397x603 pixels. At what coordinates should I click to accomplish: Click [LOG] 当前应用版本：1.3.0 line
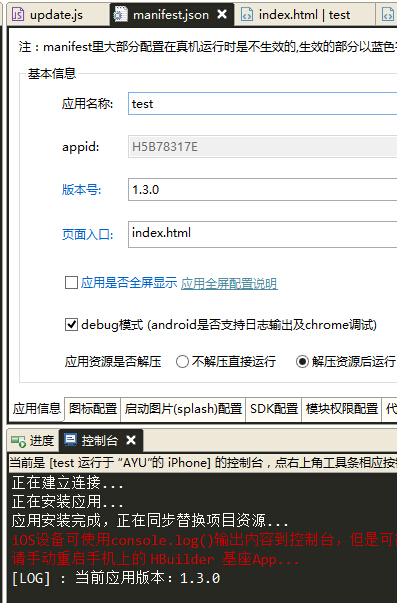116,578
